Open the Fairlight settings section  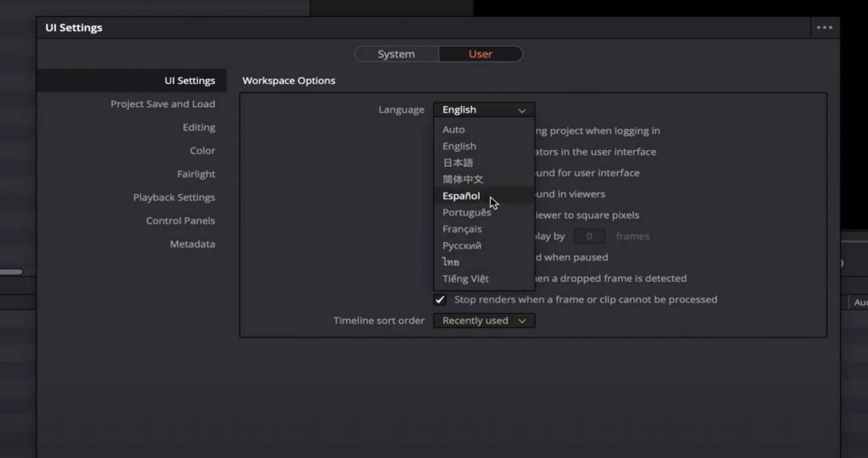pyautogui.click(x=196, y=174)
